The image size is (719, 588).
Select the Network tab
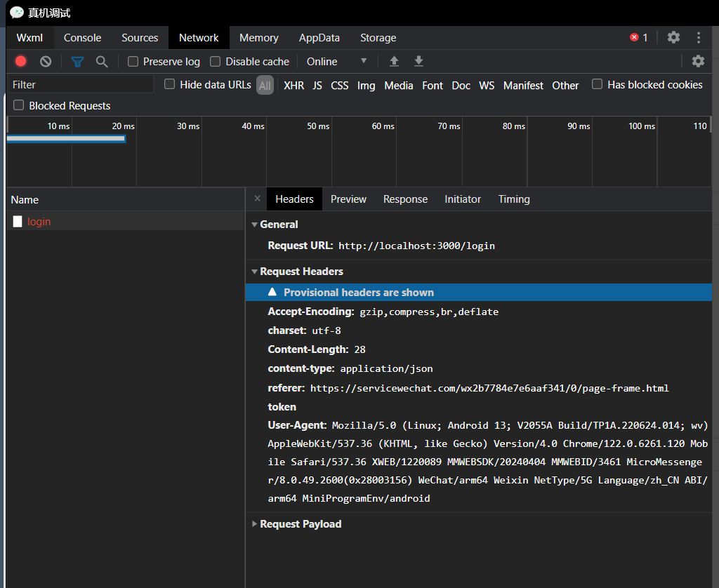click(x=199, y=38)
